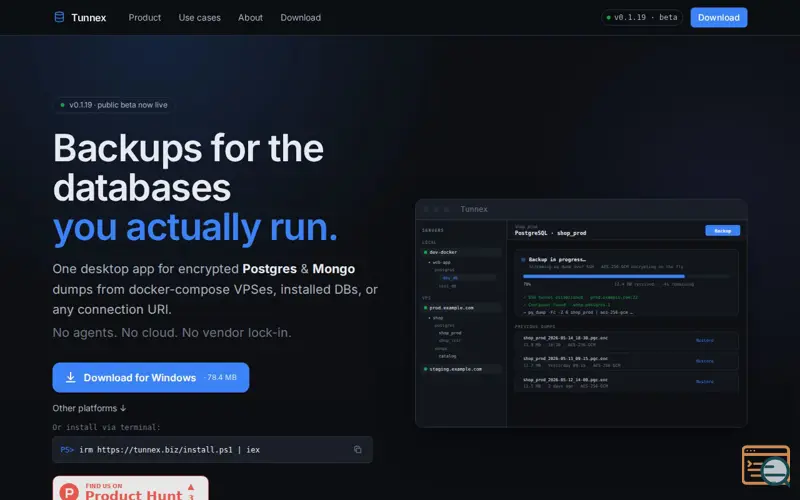Select the catalog database in tree
This screenshot has height=500, width=800.
click(x=447, y=356)
